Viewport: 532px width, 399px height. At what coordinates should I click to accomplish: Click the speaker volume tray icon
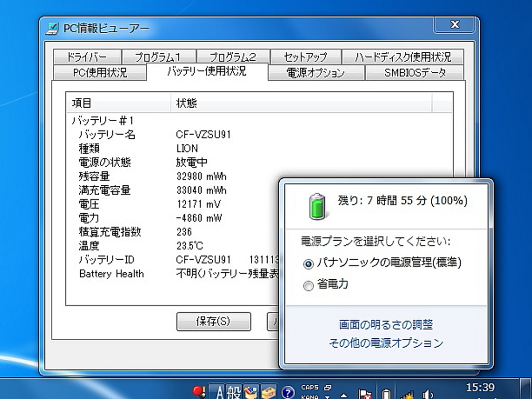[428, 394]
